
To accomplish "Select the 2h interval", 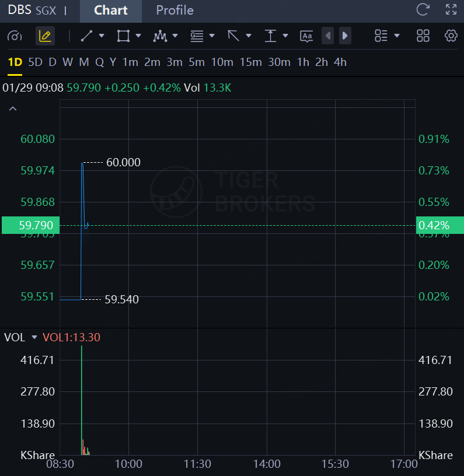I will (321, 62).
